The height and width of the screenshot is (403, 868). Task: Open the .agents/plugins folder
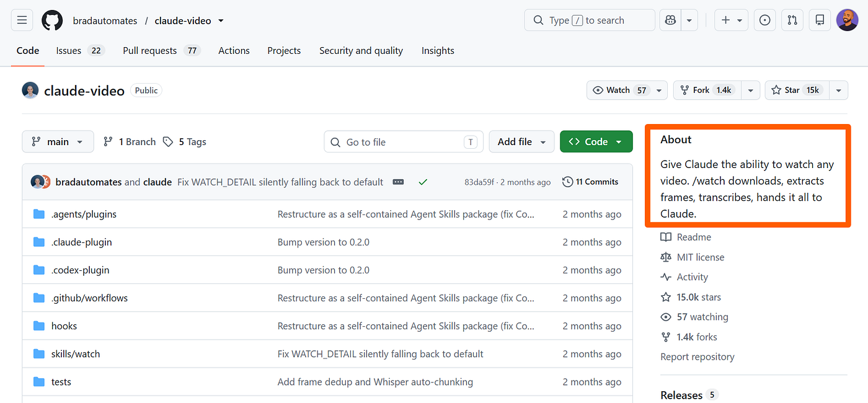pos(84,215)
